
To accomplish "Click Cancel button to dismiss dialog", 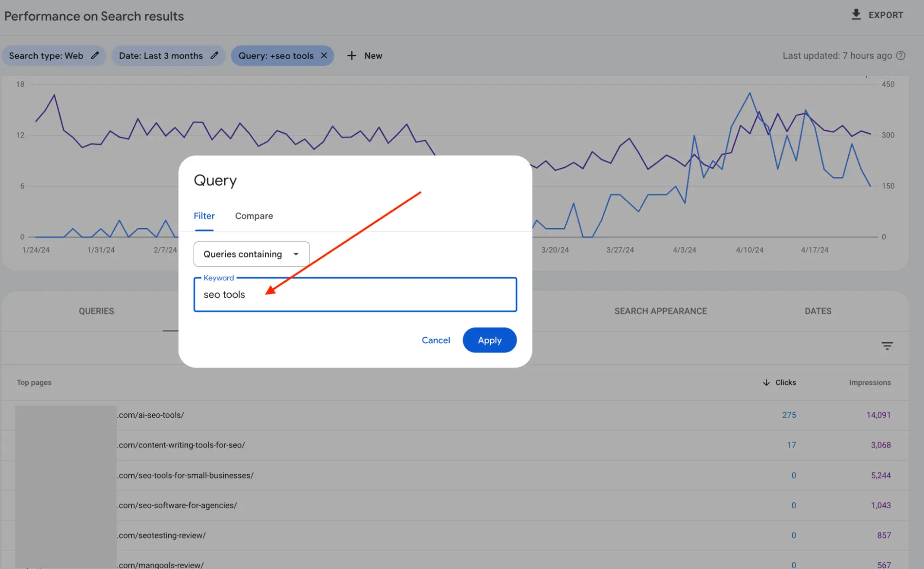I will (435, 339).
